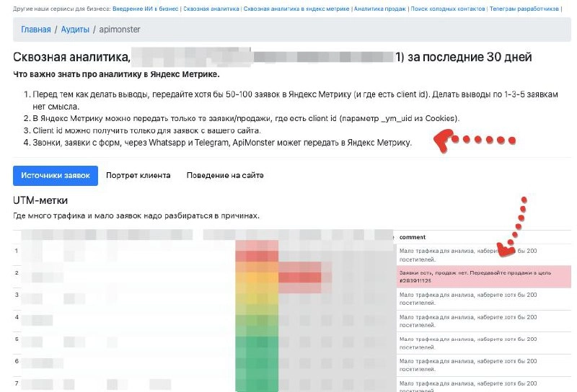
Task: Go to Аудиты in breadcrumbs
Action: 75,30
